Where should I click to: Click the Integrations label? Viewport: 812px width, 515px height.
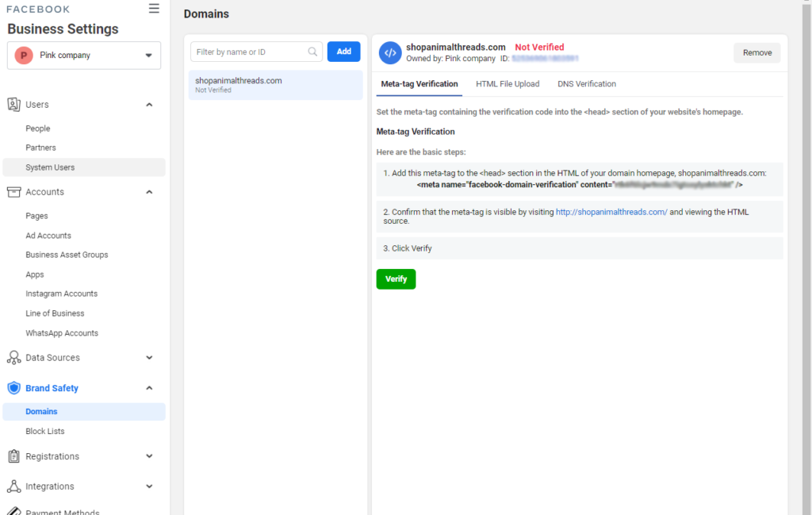(x=50, y=486)
